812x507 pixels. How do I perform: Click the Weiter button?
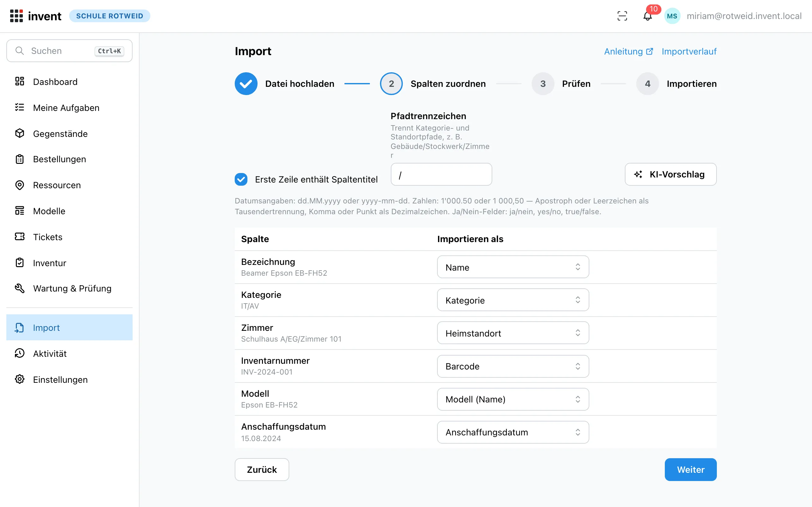[691, 469]
